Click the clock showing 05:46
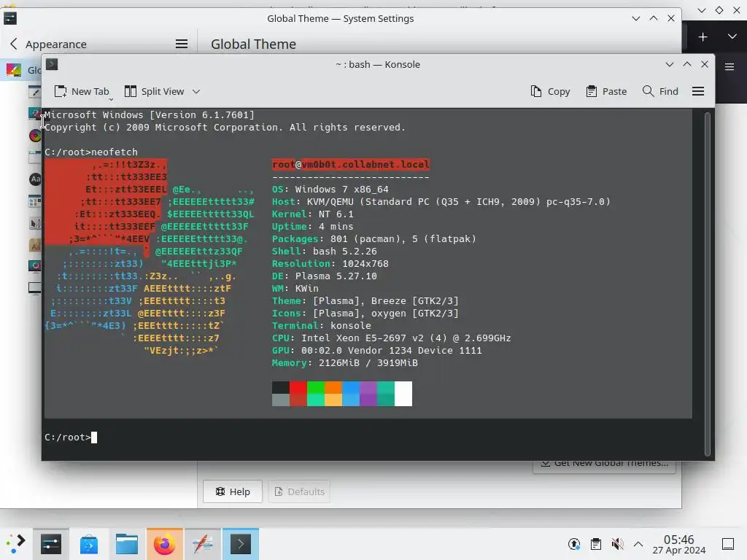Screen dimensions: 747x560 [x=679, y=540]
